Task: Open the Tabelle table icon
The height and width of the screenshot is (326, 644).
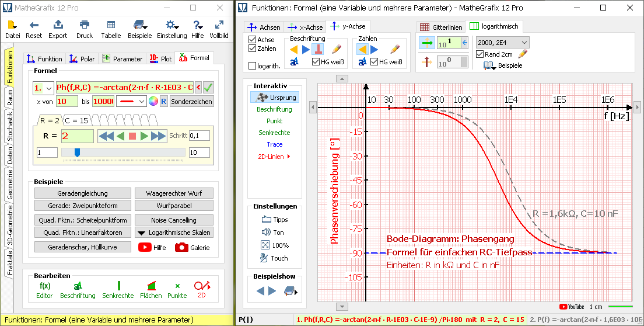Action: click(111, 25)
